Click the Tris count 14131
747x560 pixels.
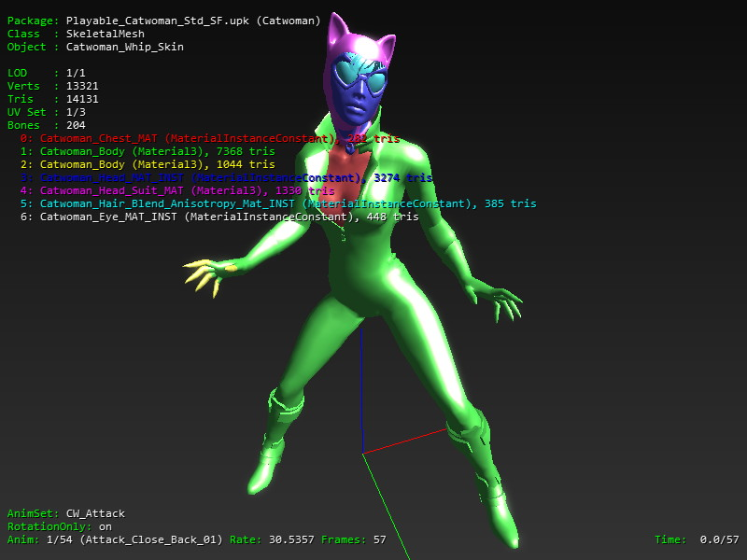tap(82, 99)
